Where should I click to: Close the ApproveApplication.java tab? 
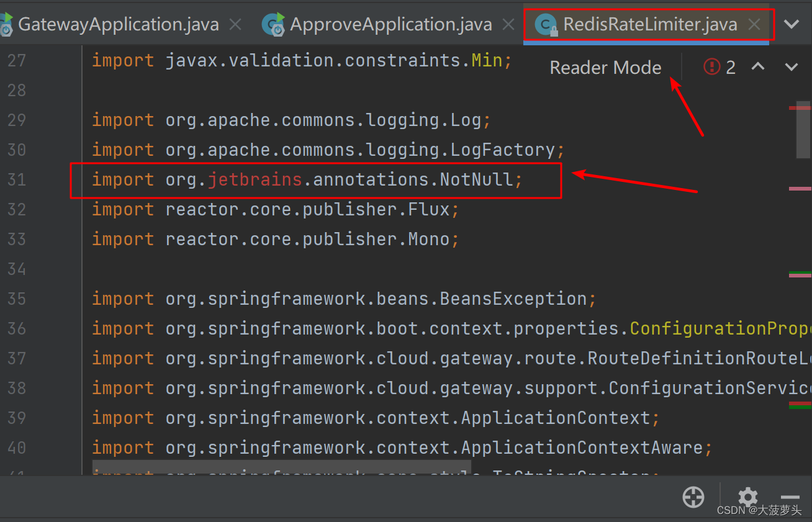pyautogui.click(x=508, y=24)
